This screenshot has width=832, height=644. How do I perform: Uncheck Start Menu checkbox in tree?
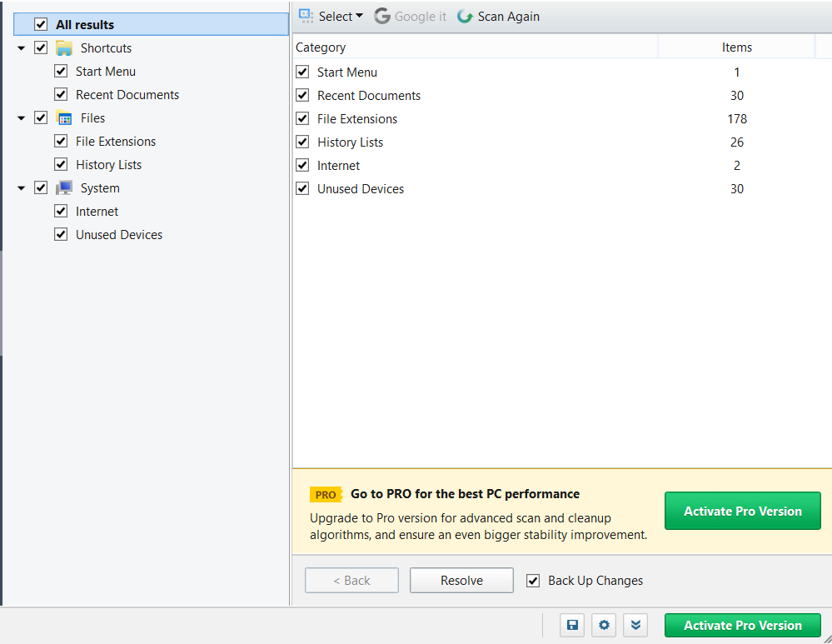click(61, 71)
